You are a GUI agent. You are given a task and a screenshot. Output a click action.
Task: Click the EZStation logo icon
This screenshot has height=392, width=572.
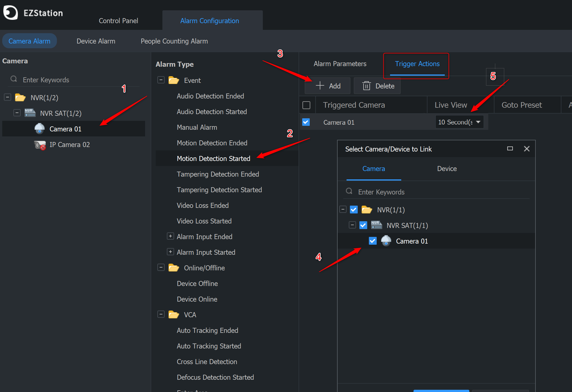10,13
